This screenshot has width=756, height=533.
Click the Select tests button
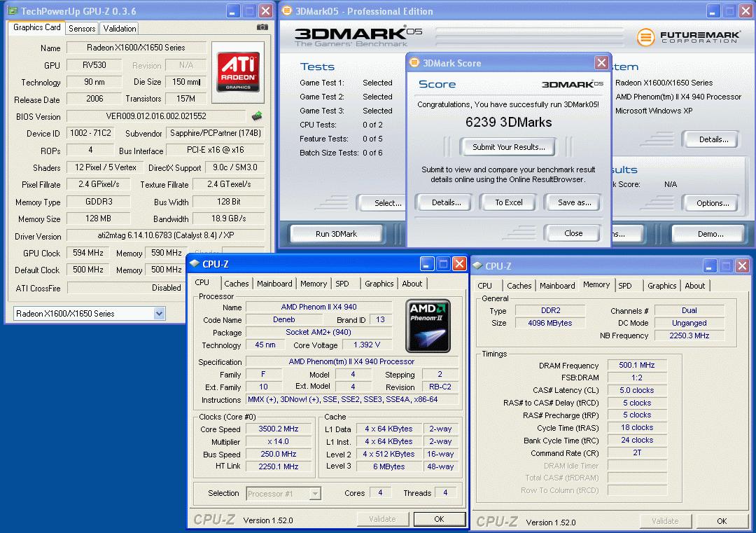tap(382, 203)
